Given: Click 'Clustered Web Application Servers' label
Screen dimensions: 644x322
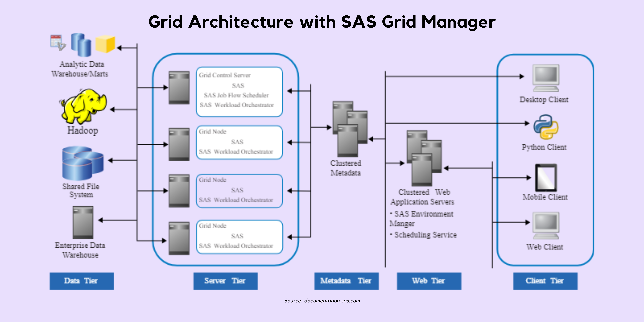Looking at the screenshot, I should point(422,197).
